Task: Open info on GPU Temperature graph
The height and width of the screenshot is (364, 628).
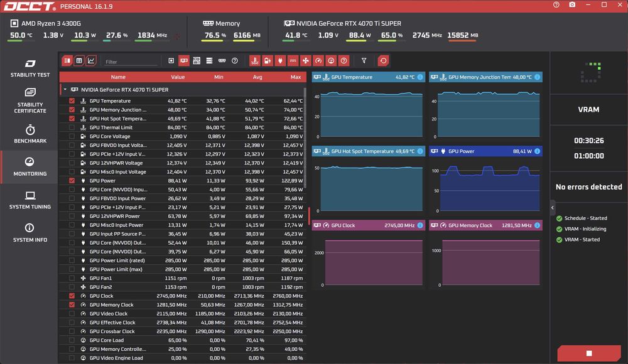Action: click(x=420, y=77)
